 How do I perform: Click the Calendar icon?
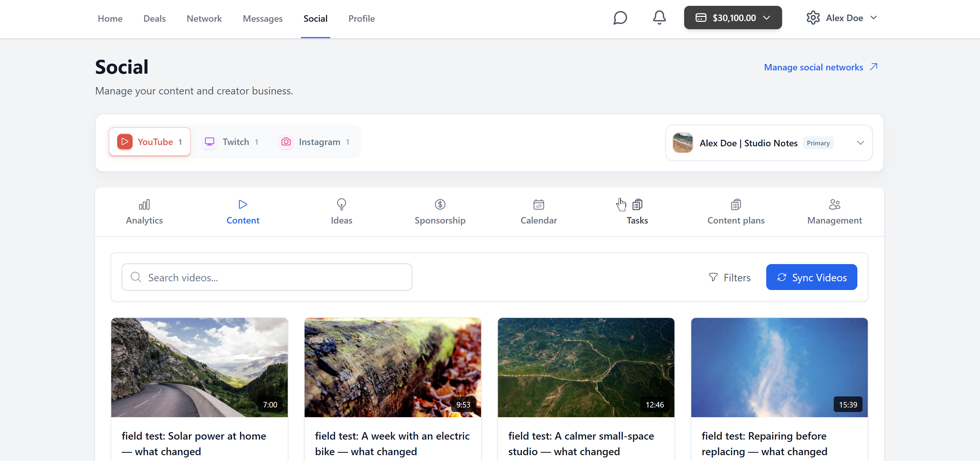tap(539, 205)
